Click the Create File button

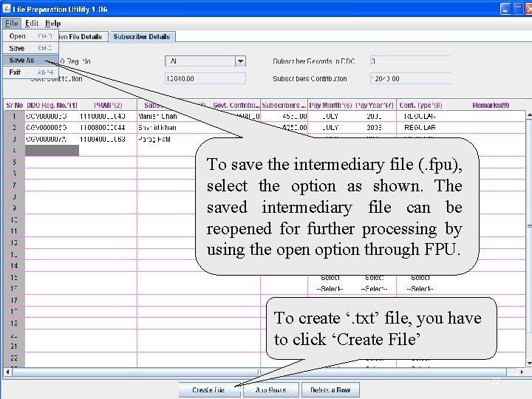[209, 390]
